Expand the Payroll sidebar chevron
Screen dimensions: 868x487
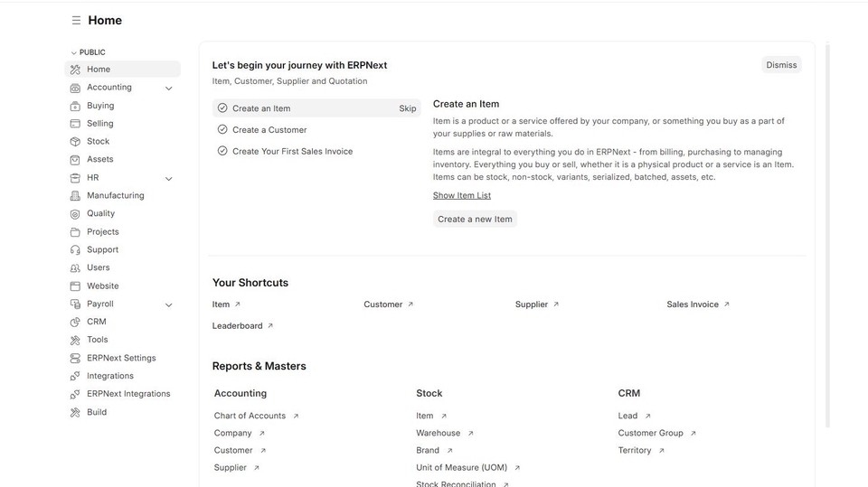(x=169, y=304)
